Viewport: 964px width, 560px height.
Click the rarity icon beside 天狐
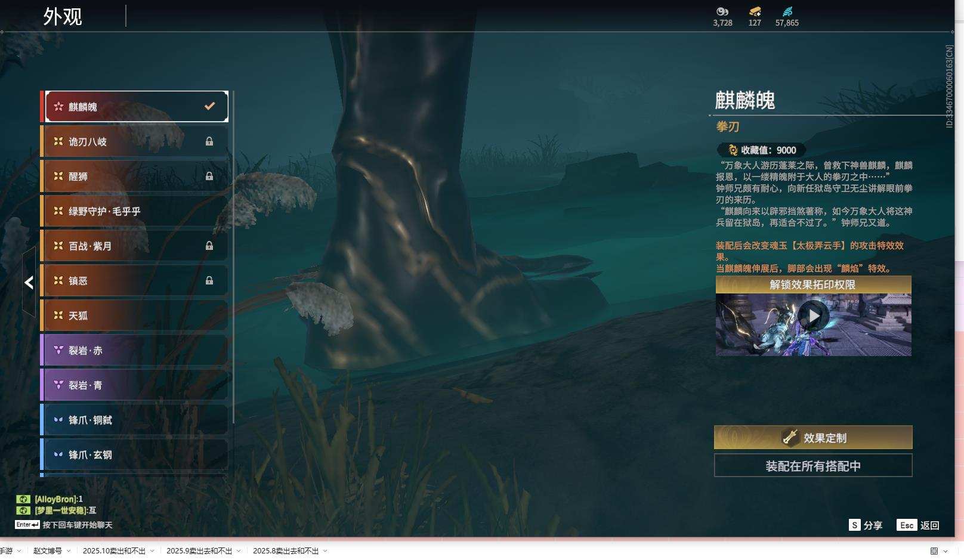[58, 315]
